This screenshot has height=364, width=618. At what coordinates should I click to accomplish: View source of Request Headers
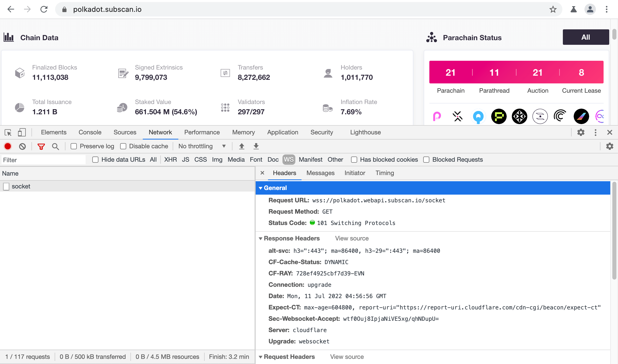coord(347,357)
